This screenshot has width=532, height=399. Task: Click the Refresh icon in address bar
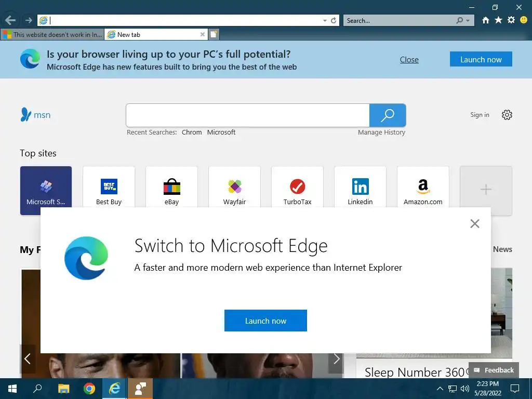coord(334,21)
